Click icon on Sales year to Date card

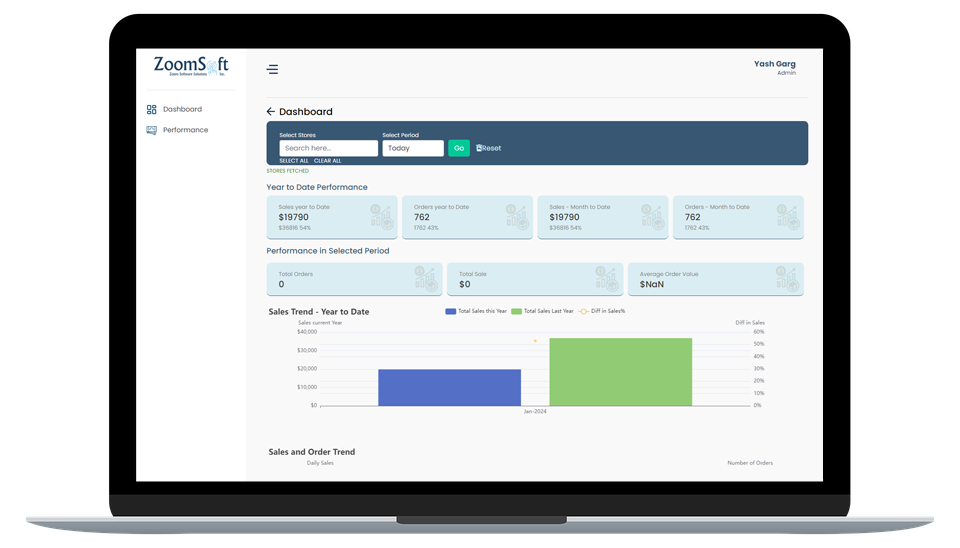point(381,217)
